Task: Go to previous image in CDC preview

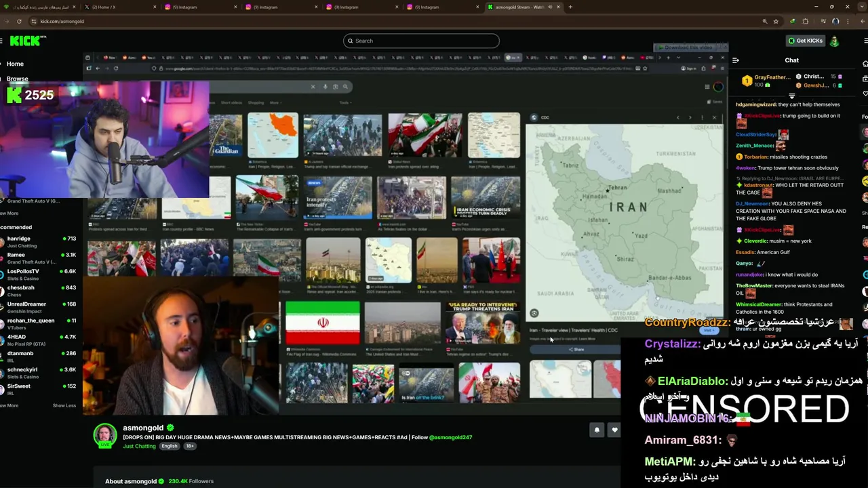Action: [x=677, y=118]
